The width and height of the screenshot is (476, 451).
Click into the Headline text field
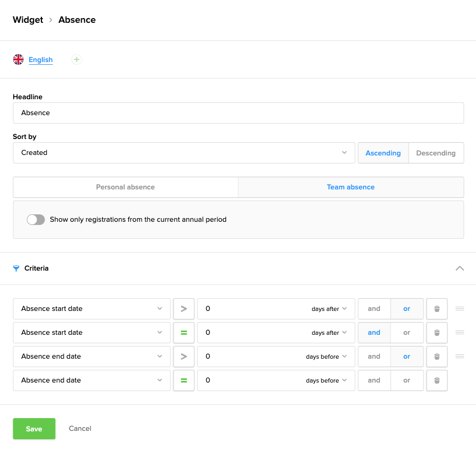point(238,113)
